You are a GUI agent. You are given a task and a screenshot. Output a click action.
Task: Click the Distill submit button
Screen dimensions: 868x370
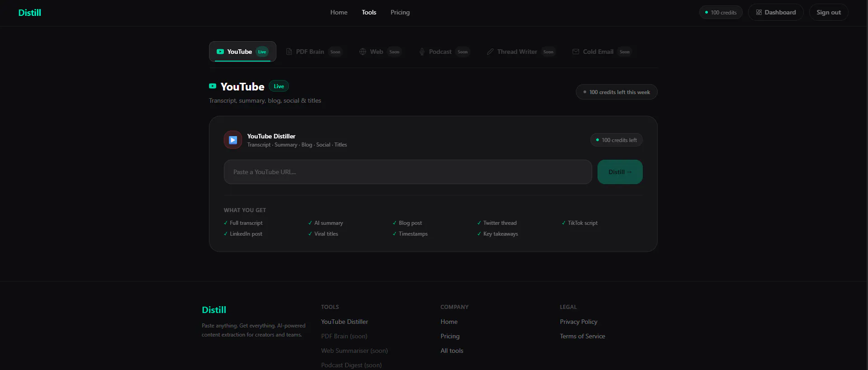point(620,172)
